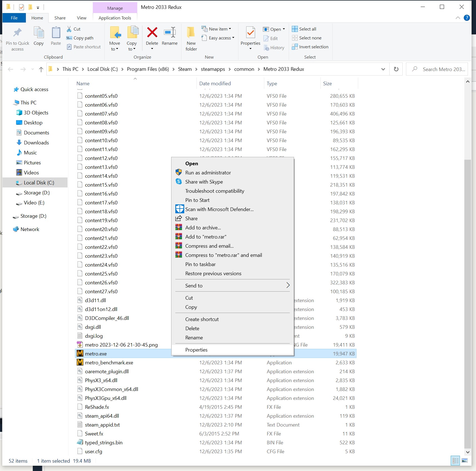
Task: Select the metro 2023-12-06 21-30-45.png file
Action: point(121,345)
